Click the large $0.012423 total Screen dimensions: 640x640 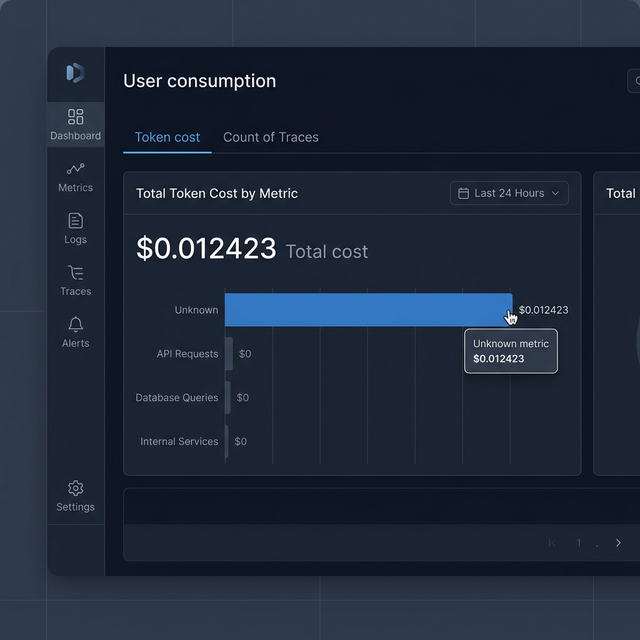(206, 248)
